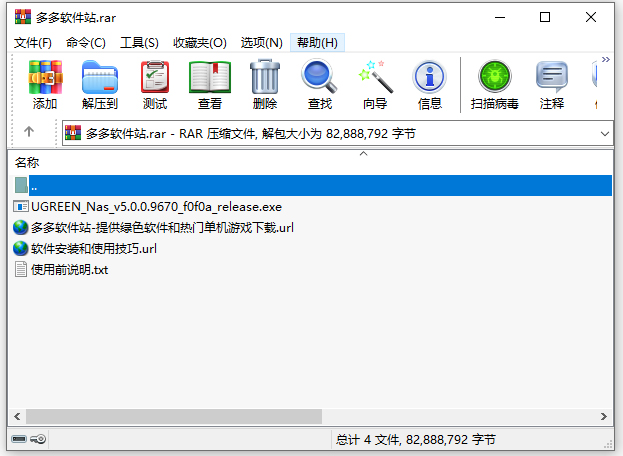Click the globe icon of 软件安装和使用技巧.url
This screenshot has width=623, height=456.
[x=21, y=249]
